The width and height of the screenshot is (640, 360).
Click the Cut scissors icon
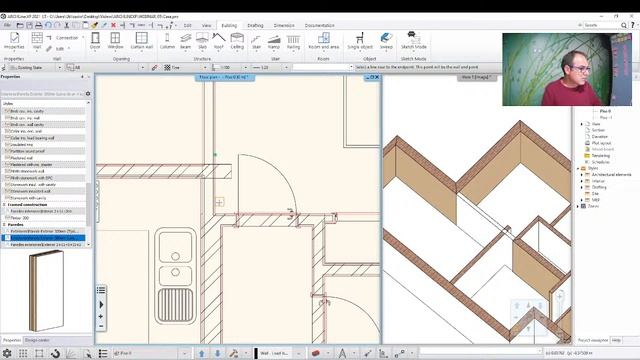click(67, 25)
